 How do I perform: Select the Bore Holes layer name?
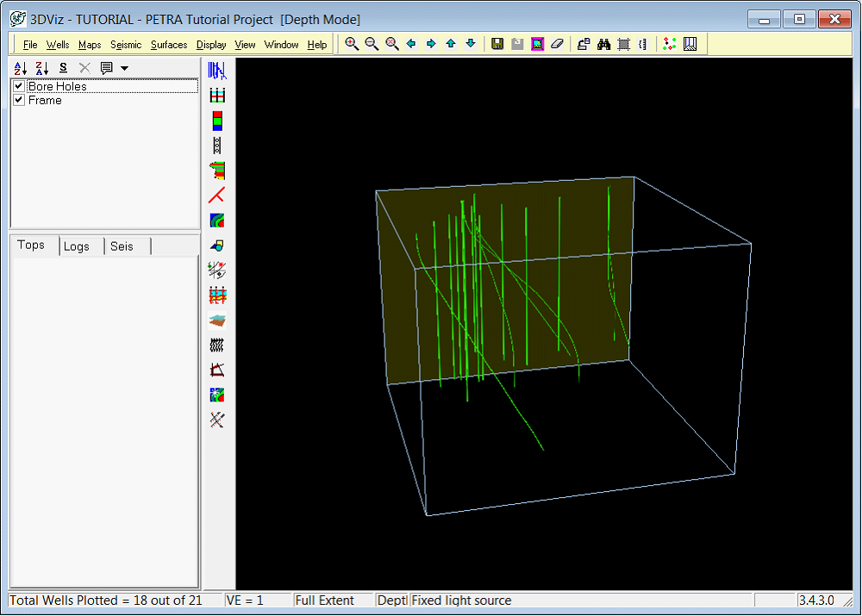point(57,86)
